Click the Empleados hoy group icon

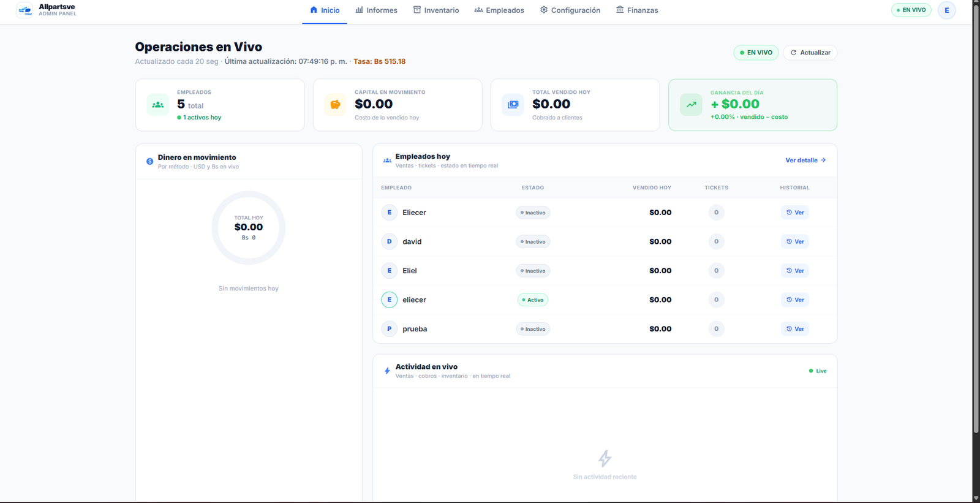coord(387,161)
